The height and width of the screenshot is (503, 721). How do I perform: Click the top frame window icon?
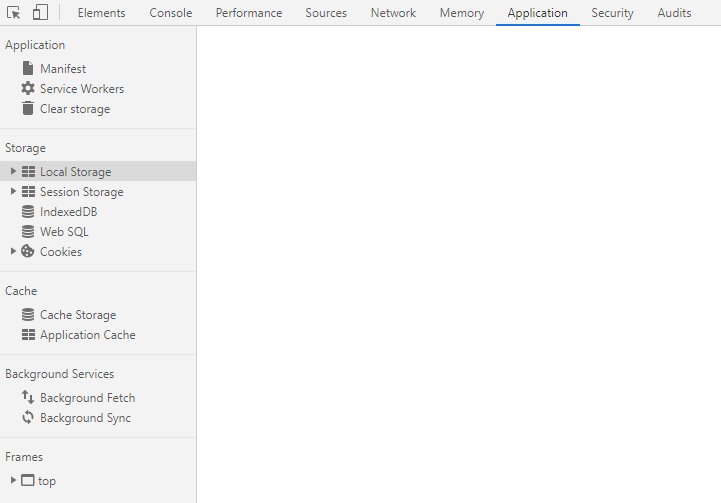(28, 480)
